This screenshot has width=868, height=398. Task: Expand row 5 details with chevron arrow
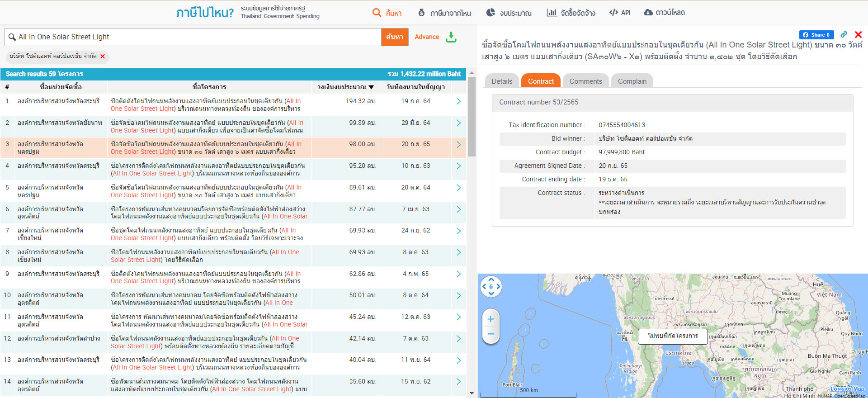pos(458,188)
